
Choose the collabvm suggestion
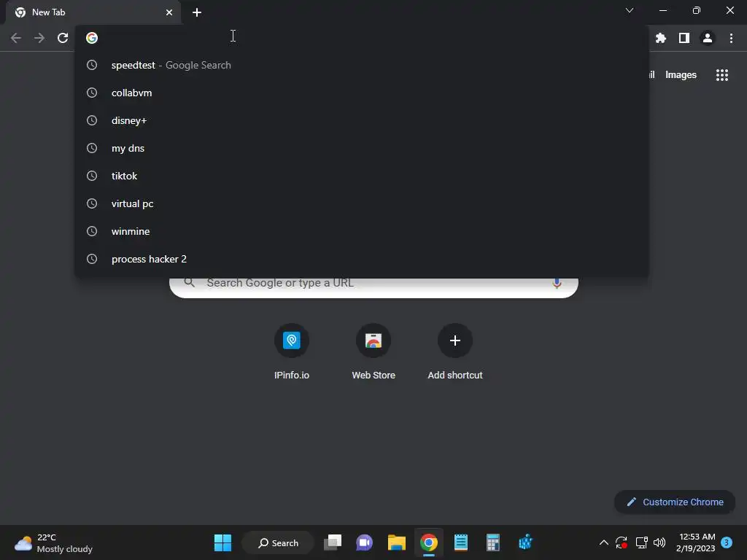(362, 93)
